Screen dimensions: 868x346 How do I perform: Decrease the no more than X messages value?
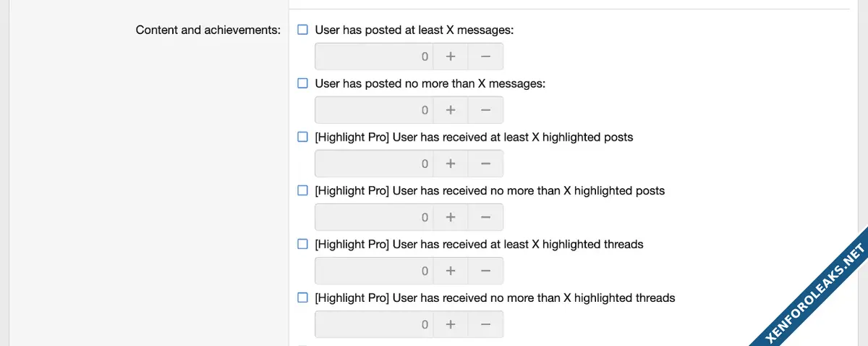click(x=485, y=110)
